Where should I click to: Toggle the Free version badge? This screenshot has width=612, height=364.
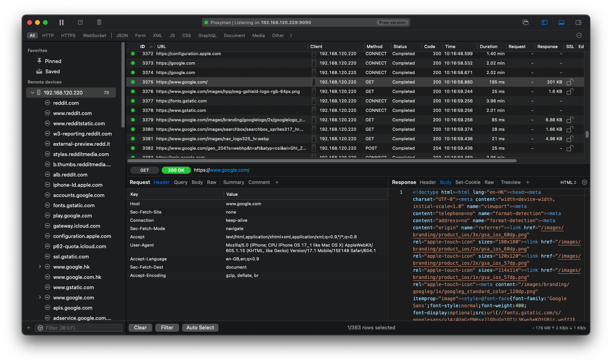[392, 22]
